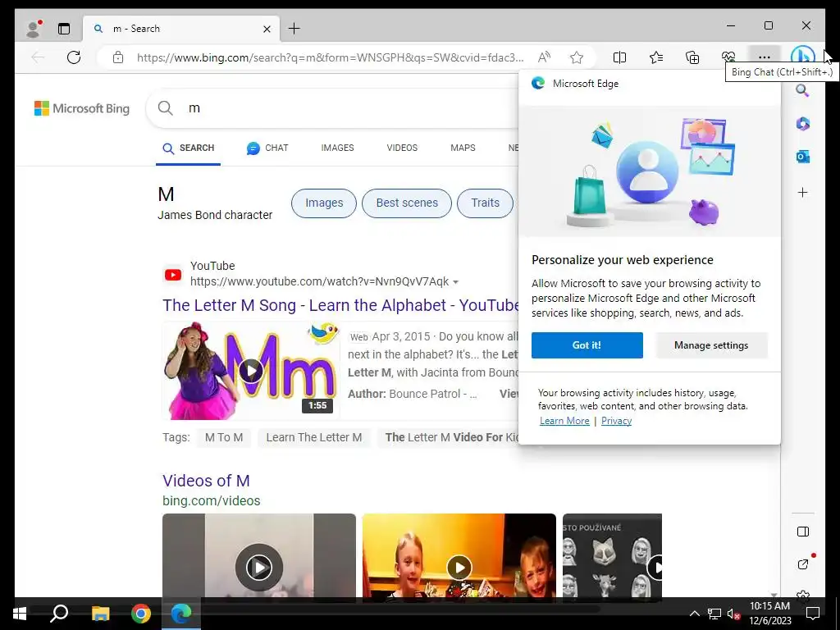Open Settings and more ellipsis menu
840x630 pixels.
click(765, 57)
